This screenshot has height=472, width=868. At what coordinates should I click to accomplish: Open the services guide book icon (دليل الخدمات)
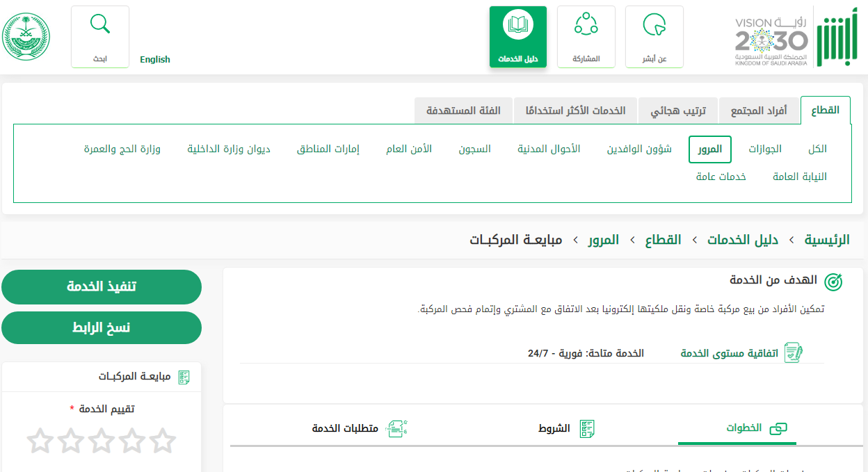tap(517, 26)
